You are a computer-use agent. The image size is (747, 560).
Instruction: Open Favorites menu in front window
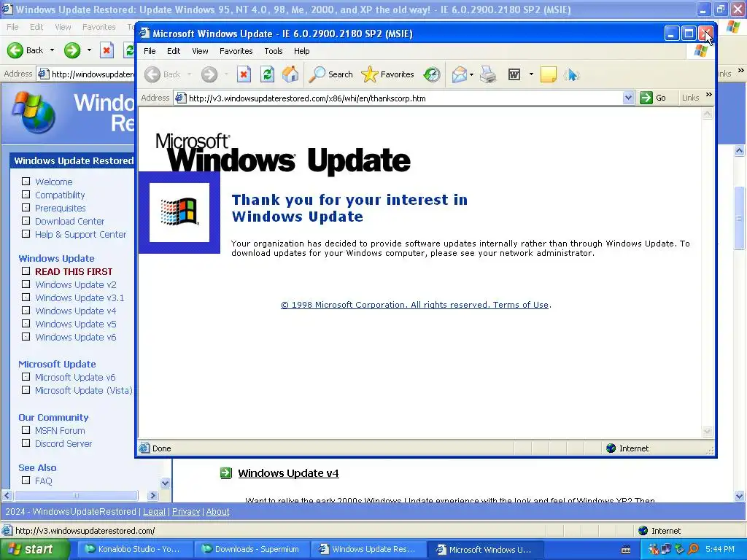(236, 51)
